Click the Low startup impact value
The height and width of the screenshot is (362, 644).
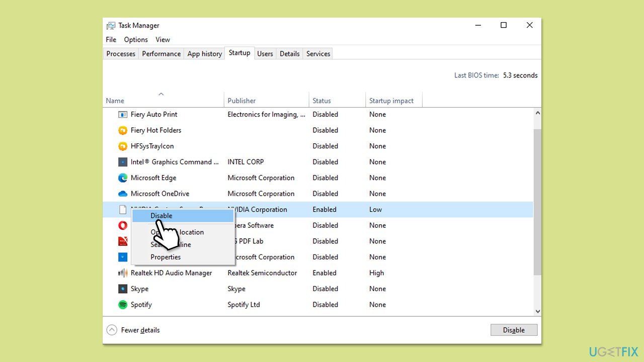pos(375,210)
